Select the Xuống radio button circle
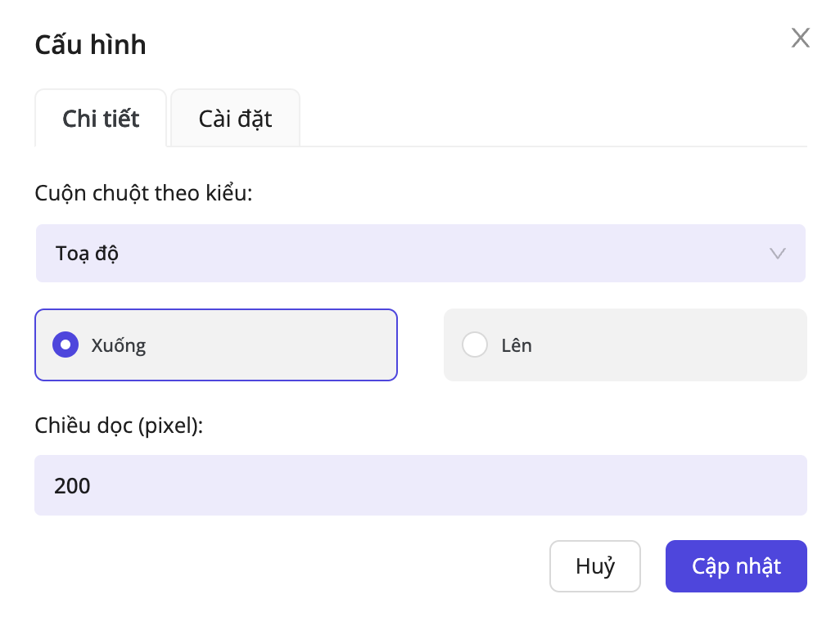Image resolution: width=840 pixels, height=617 pixels. click(x=65, y=345)
